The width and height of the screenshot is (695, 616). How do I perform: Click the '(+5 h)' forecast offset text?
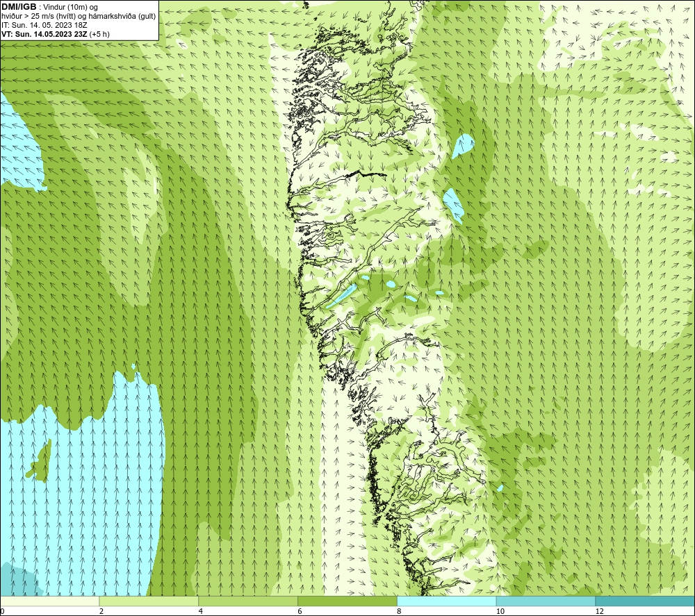[x=99, y=34]
